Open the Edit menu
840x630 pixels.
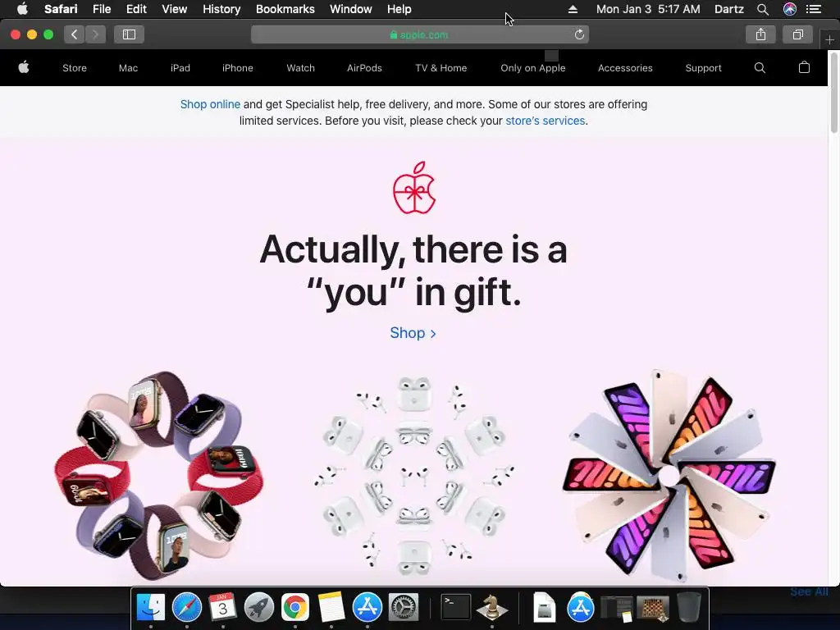tap(136, 9)
